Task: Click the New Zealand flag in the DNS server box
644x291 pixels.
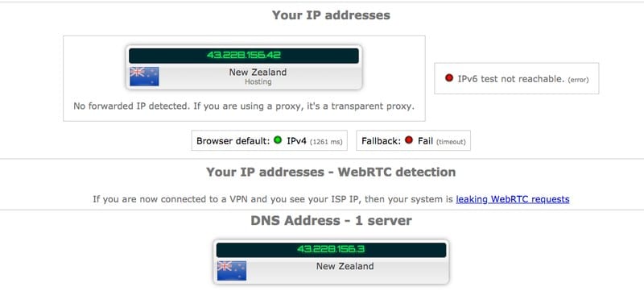Action: pos(232,271)
